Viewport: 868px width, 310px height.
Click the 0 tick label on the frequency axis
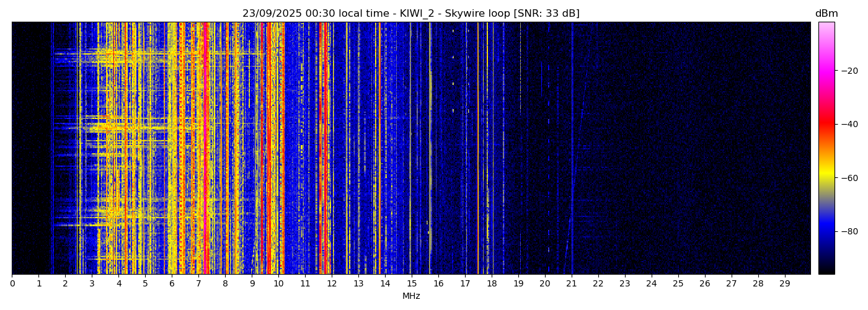click(x=12, y=284)
